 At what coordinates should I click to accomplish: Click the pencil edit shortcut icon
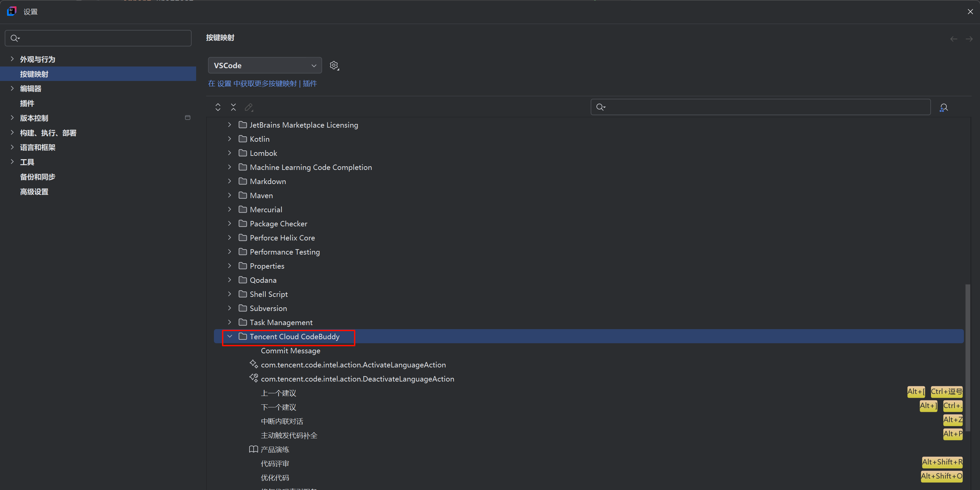coord(249,107)
